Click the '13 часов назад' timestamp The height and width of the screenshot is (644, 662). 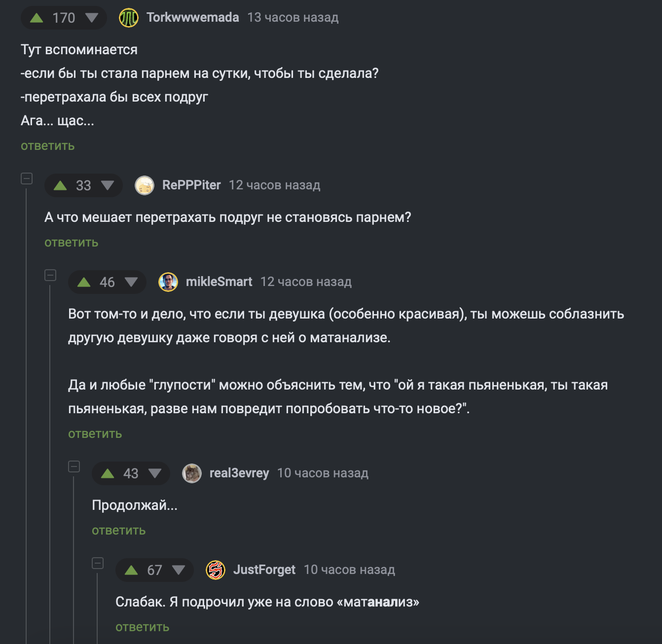293,18
